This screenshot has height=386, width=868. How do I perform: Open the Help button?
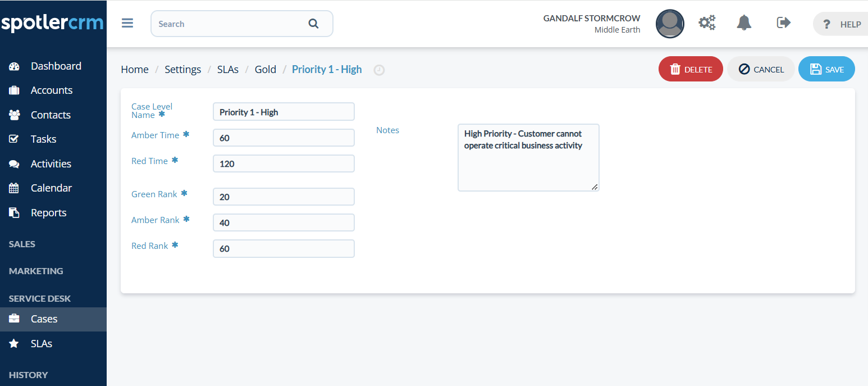[x=841, y=24]
